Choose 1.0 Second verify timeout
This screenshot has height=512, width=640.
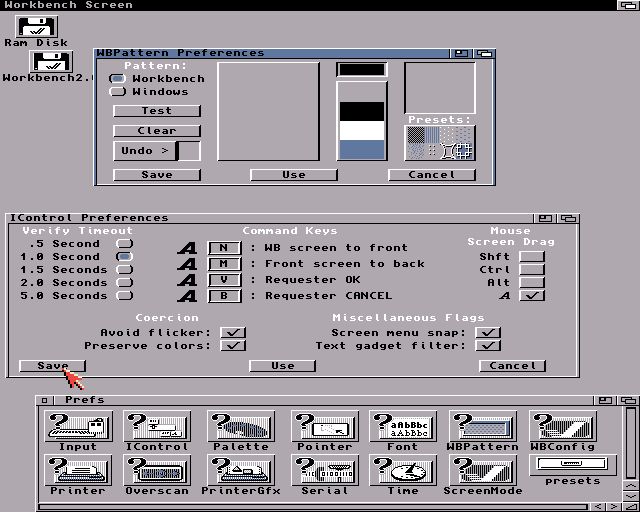(x=124, y=257)
